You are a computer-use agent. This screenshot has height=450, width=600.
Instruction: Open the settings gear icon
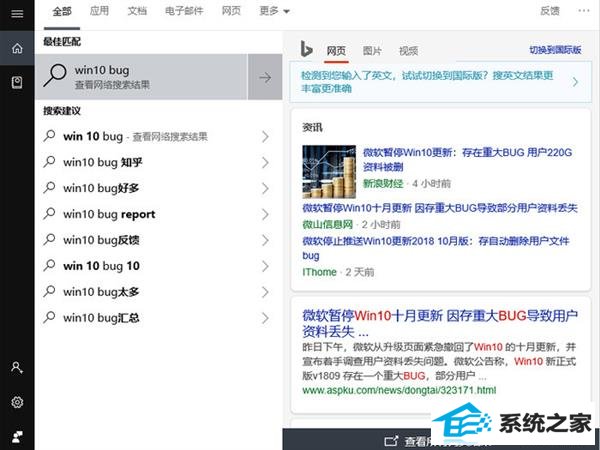pyautogui.click(x=17, y=402)
